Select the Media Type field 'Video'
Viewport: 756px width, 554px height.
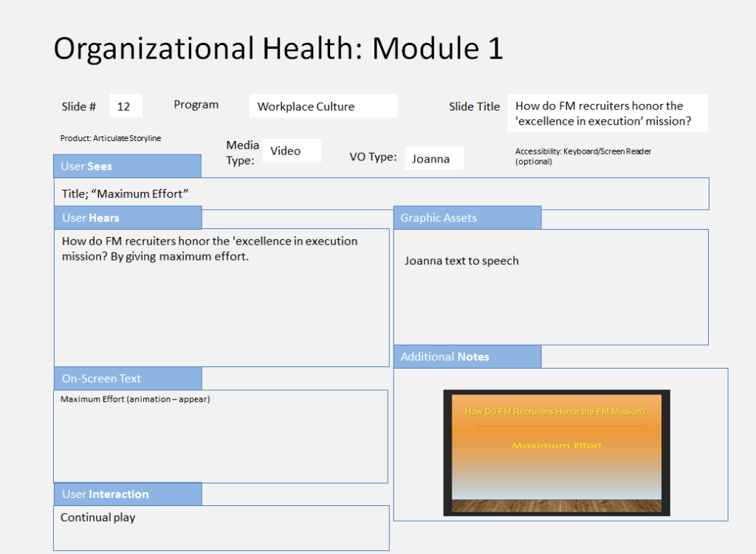(x=291, y=151)
